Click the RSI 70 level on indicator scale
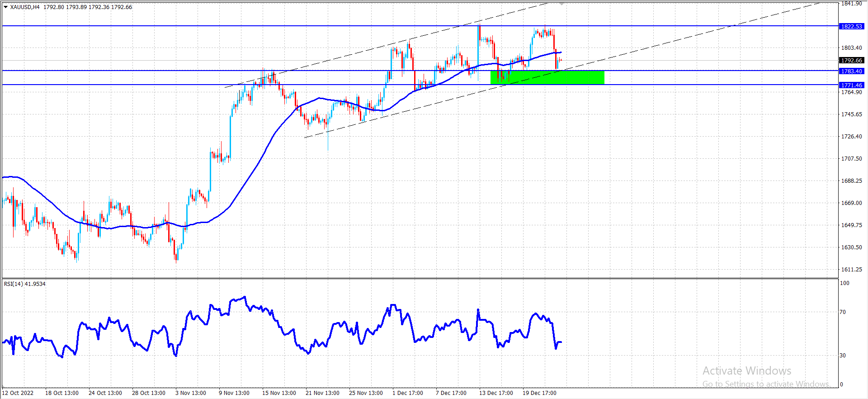The height and width of the screenshot is (399, 868). (843, 312)
